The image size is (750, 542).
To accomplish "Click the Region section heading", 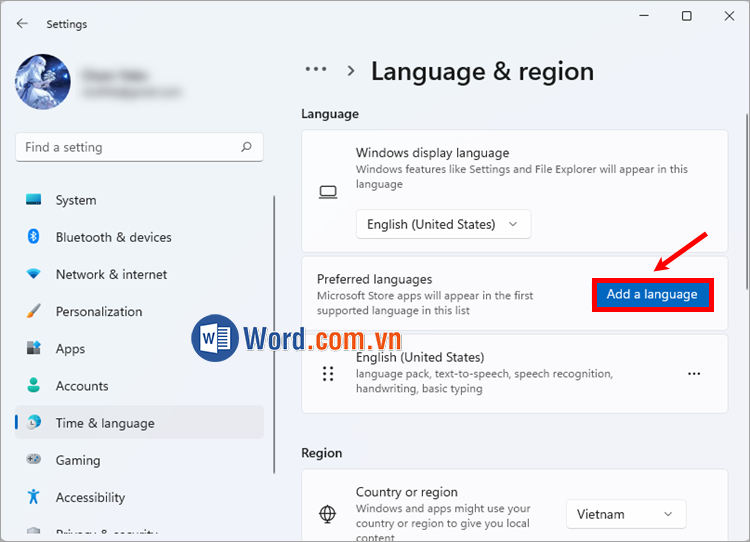I will point(321,453).
